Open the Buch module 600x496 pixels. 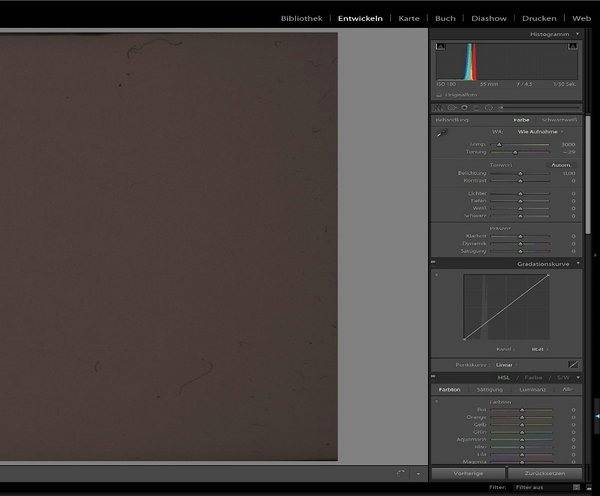point(445,18)
